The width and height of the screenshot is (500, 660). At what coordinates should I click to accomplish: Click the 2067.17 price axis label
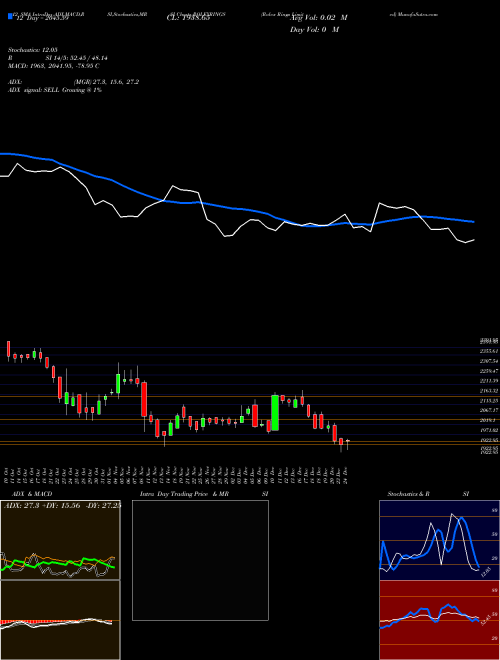489,410
